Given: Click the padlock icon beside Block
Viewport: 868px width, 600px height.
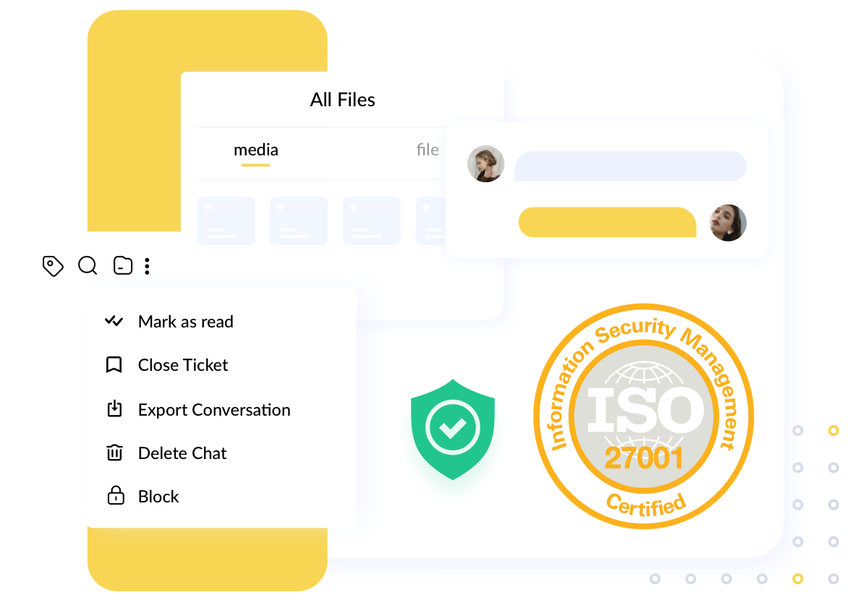Looking at the screenshot, I should click(115, 496).
